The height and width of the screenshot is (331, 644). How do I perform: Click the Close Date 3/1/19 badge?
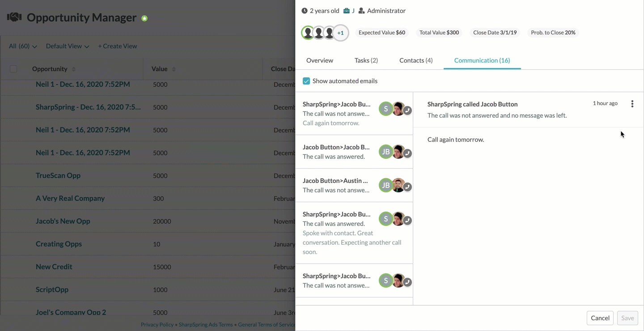495,33
